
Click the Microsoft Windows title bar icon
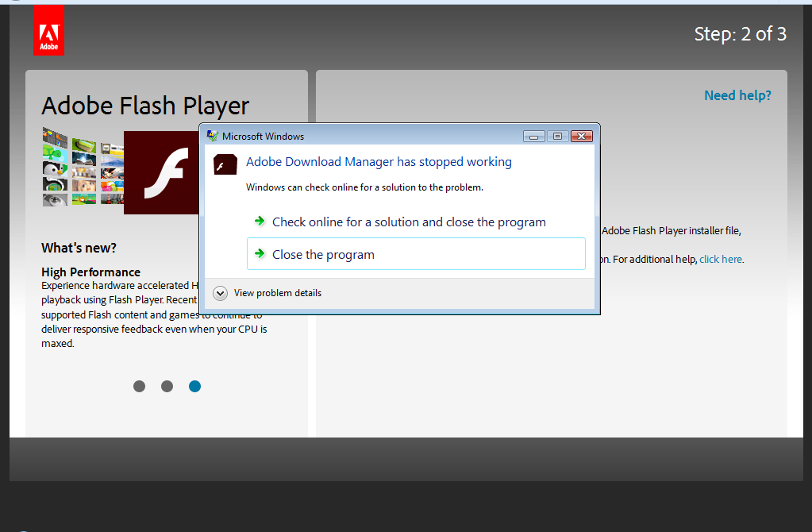(x=212, y=136)
